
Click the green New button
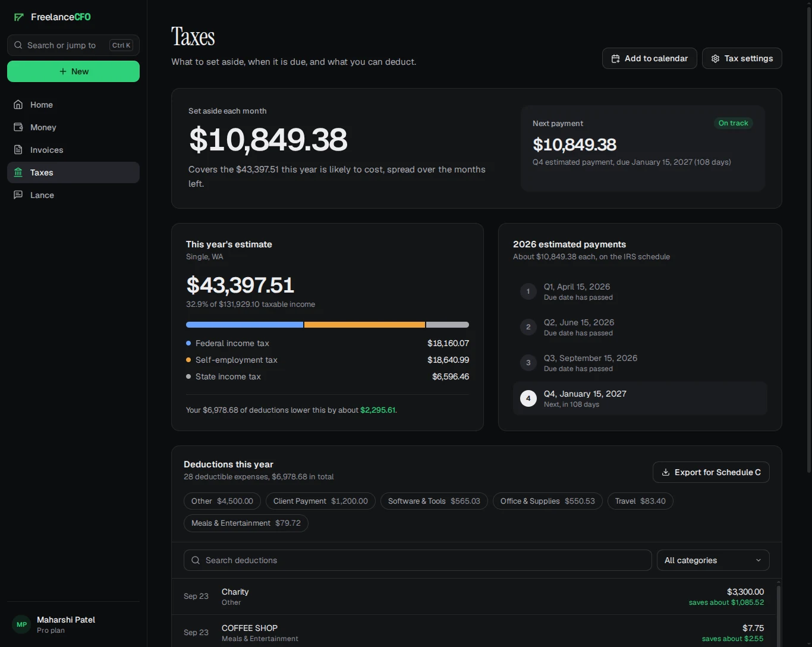[73, 71]
